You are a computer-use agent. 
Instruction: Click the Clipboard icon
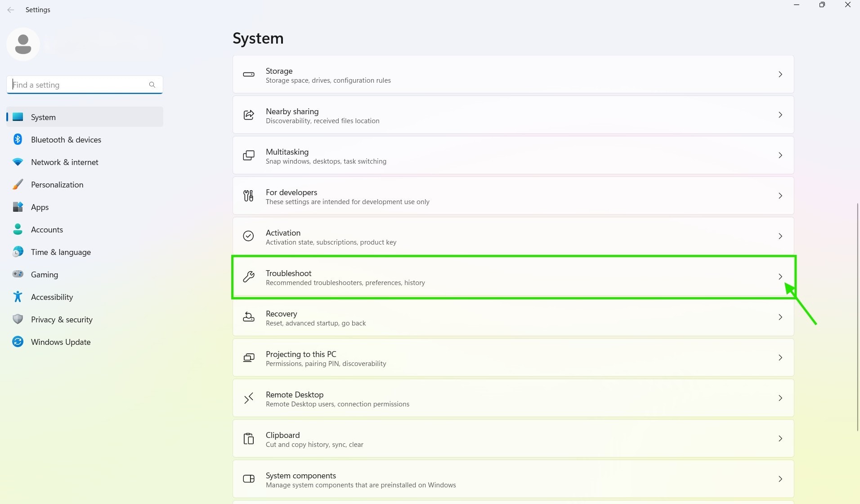pos(249,438)
